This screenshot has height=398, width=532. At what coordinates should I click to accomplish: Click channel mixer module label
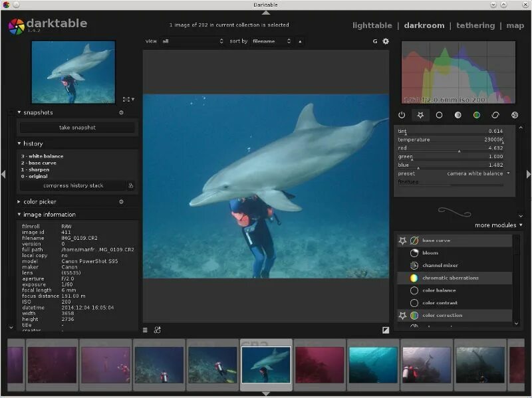tap(440, 266)
